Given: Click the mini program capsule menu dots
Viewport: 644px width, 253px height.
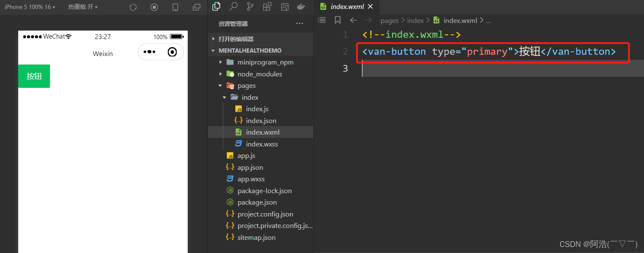Looking at the screenshot, I should 150,52.
